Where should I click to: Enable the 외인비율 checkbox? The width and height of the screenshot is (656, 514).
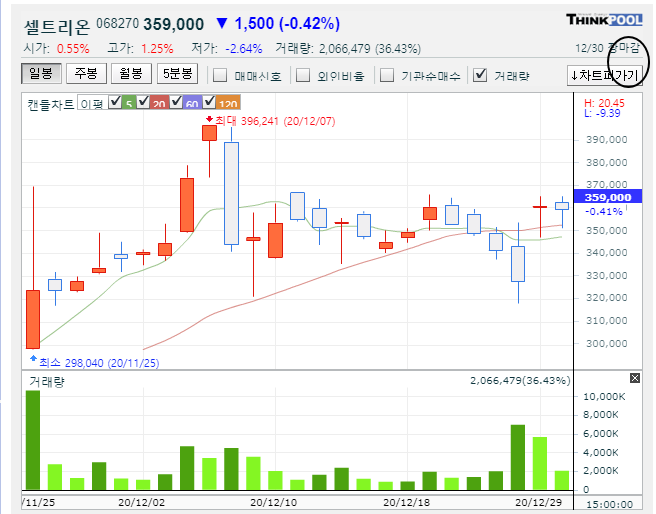coord(303,75)
